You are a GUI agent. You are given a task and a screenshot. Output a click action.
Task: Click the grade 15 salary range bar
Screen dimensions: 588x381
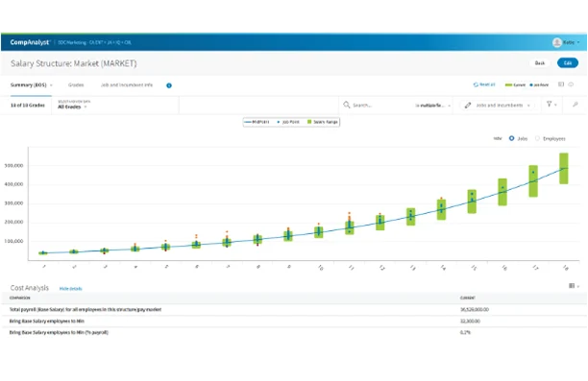[x=472, y=202]
